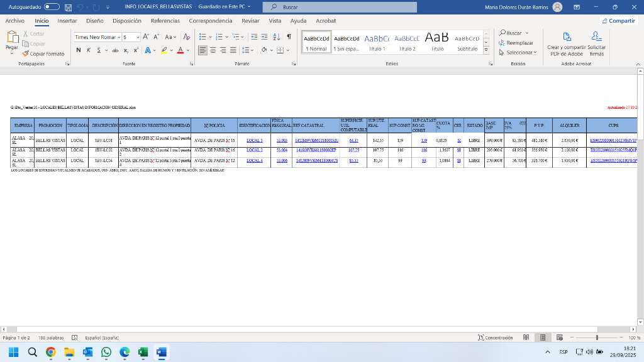Open the font name combo box
644x362 pixels.
(97, 37)
